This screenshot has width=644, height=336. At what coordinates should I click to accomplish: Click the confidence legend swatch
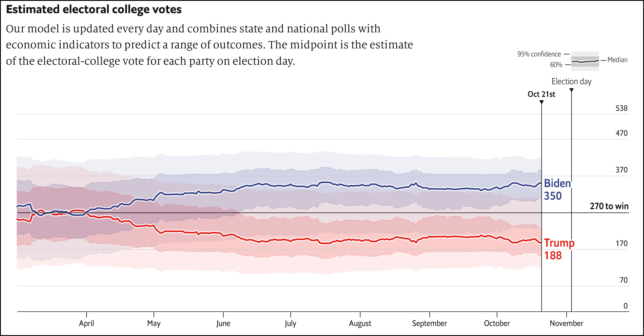coord(585,61)
